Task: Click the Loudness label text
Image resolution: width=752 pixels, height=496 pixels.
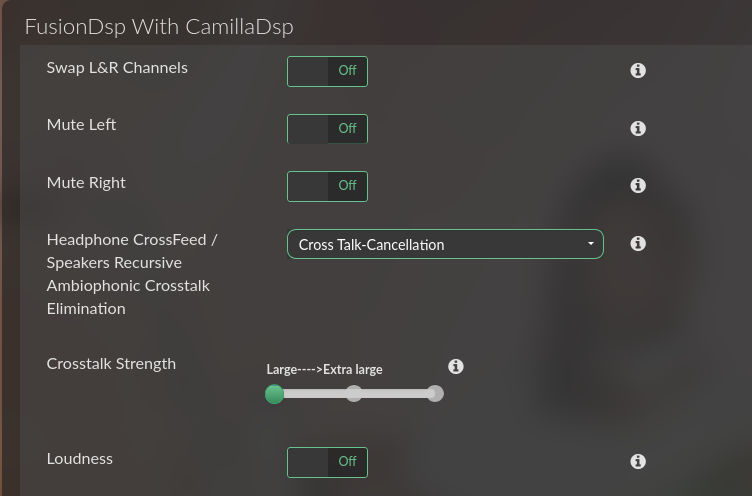Action: click(80, 459)
